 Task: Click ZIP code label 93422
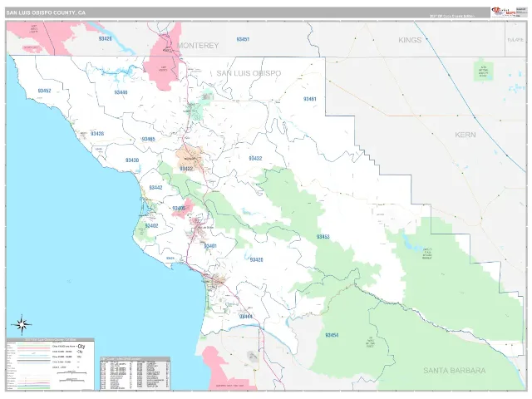(x=186, y=169)
